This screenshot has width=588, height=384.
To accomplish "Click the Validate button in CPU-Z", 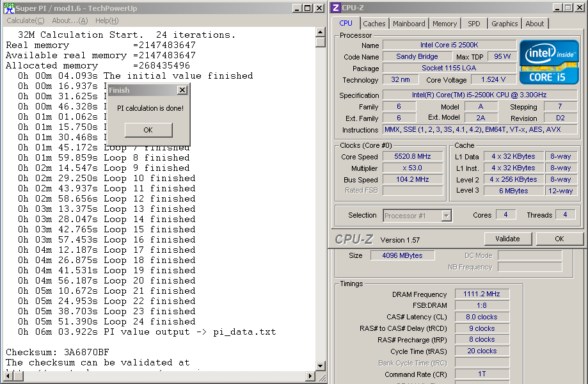I will click(508, 239).
